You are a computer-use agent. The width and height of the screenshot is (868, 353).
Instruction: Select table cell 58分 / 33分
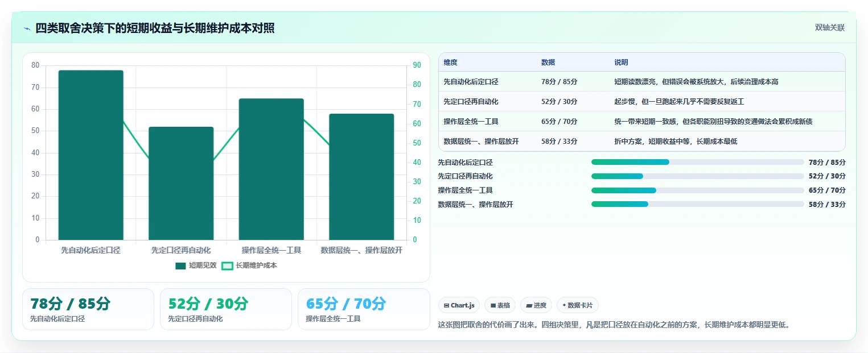(x=560, y=142)
